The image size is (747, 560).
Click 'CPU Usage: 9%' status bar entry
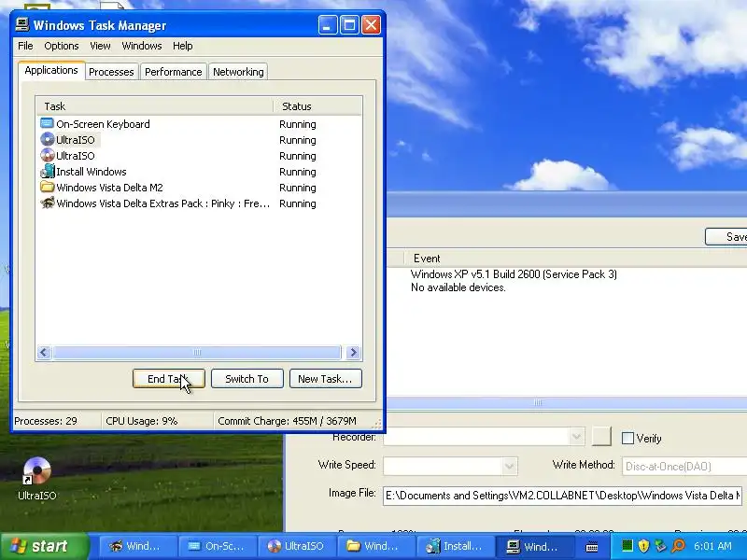(x=142, y=421)
